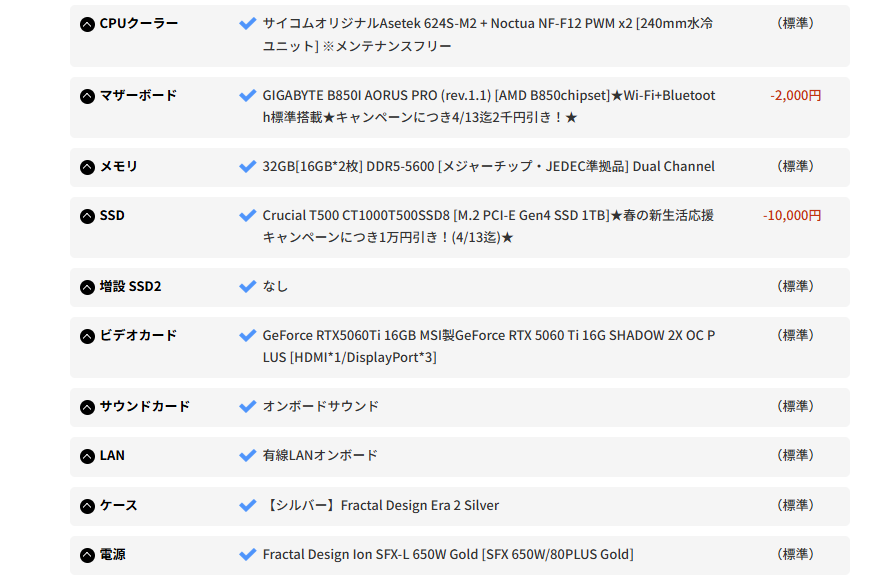This screenshot has width=872, height=581.
Task: Toggle the メモリ section chevron
Action: click(x=87, y=167)
